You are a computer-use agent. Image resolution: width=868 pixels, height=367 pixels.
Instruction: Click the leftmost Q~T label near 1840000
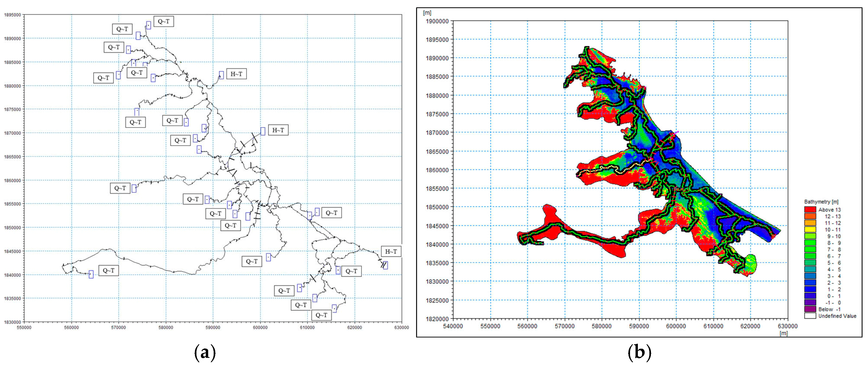[x=108, y=271]
